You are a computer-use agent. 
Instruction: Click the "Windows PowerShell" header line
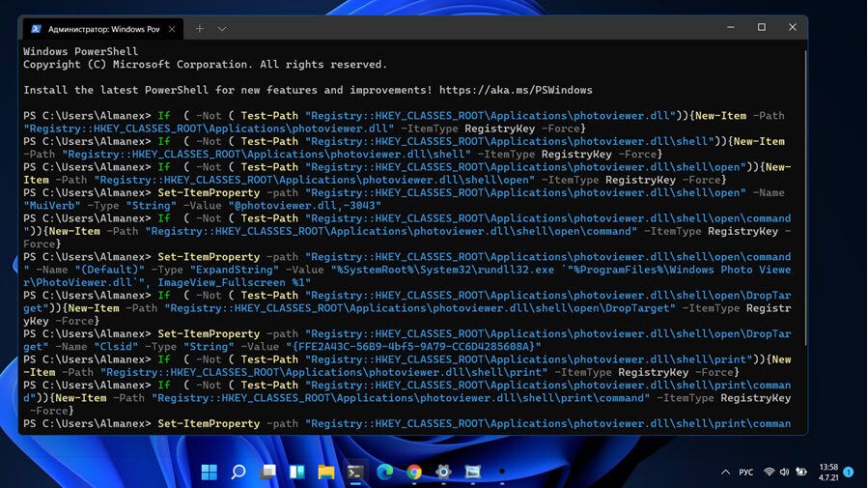[x=81, y=51]
